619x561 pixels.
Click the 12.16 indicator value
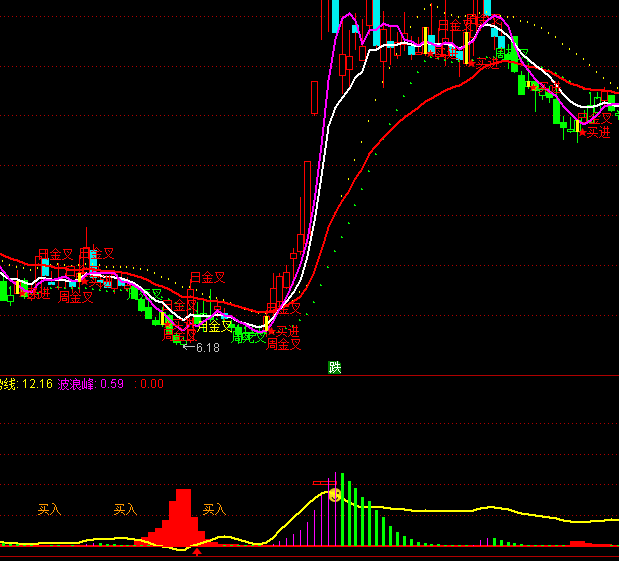[x=37, y=383]
